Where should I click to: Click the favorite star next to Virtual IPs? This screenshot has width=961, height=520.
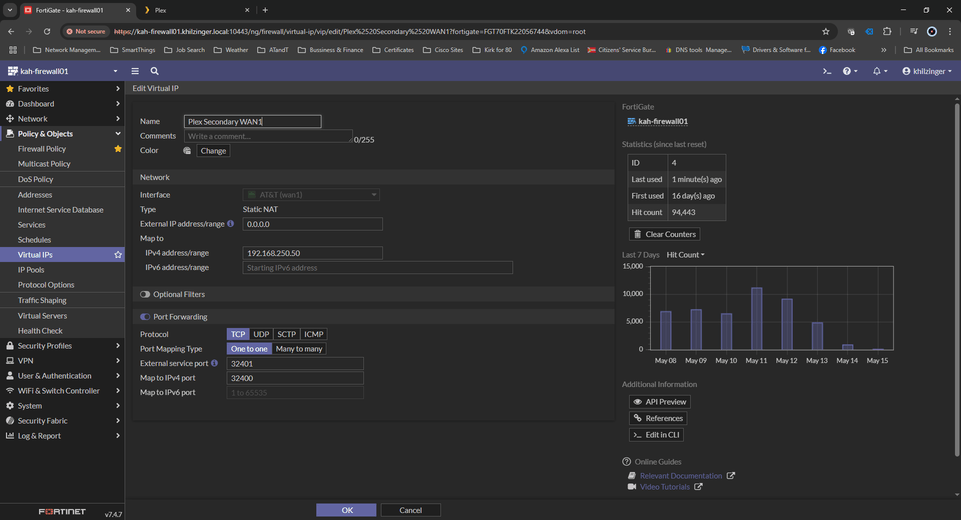[x=118, y=255]
